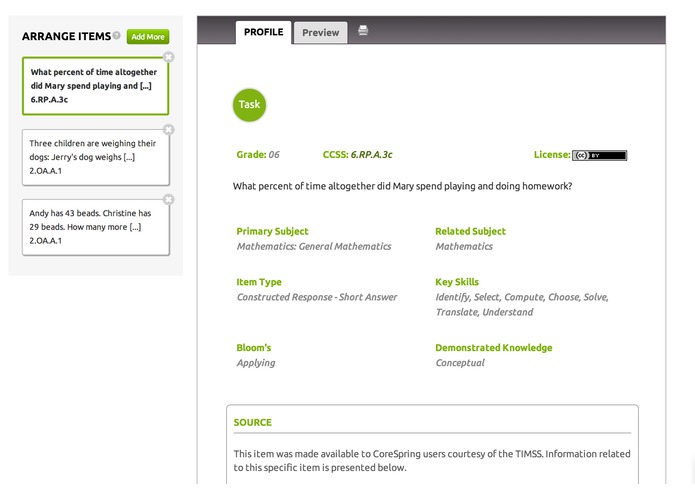
Task: Click Mathematics: General Mathematics value
Action: 314,246
